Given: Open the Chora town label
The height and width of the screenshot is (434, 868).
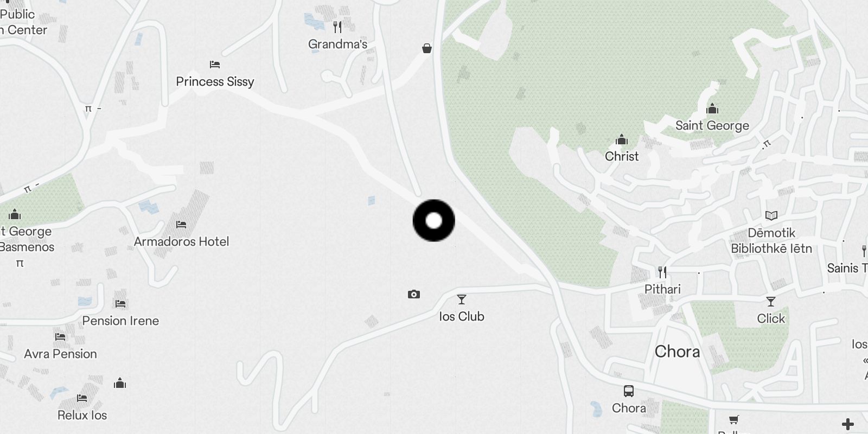Looking at the screenshot, I should (x=677, y=352).
